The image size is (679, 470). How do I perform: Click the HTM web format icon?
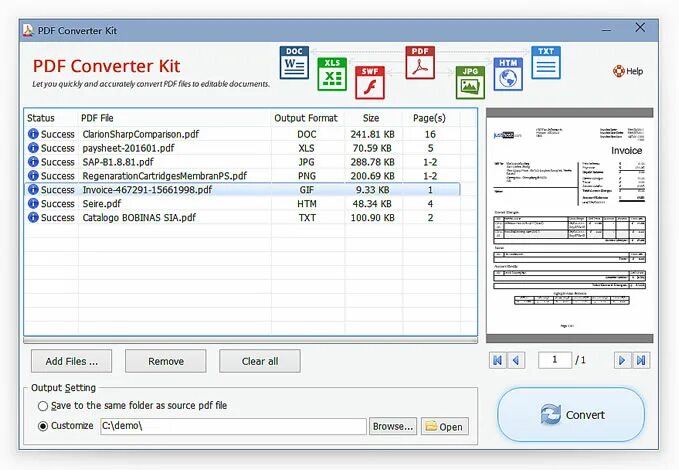508,74
